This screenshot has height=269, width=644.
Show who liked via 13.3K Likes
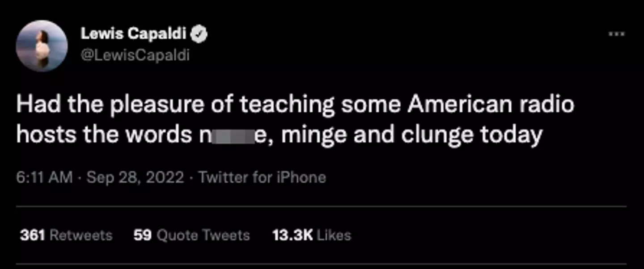(311, 235)
